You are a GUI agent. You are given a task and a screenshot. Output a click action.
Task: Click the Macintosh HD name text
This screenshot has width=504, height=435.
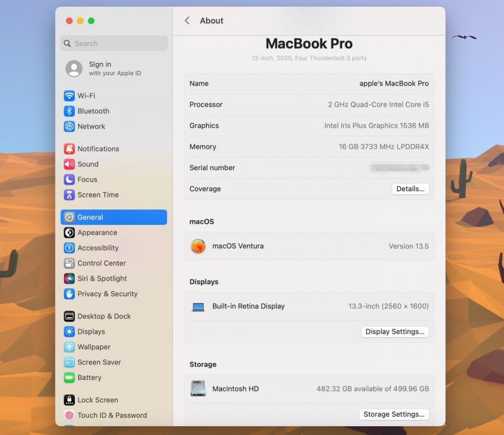click(235, 389)
